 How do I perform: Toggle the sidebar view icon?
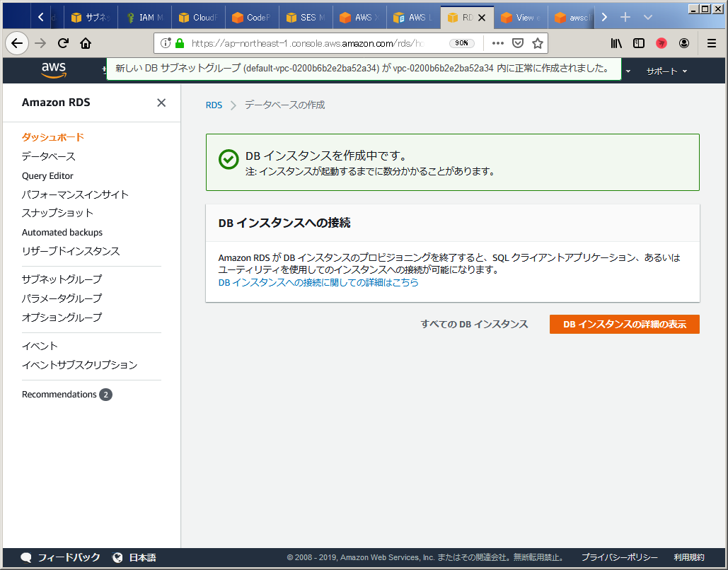click(639, 43)
